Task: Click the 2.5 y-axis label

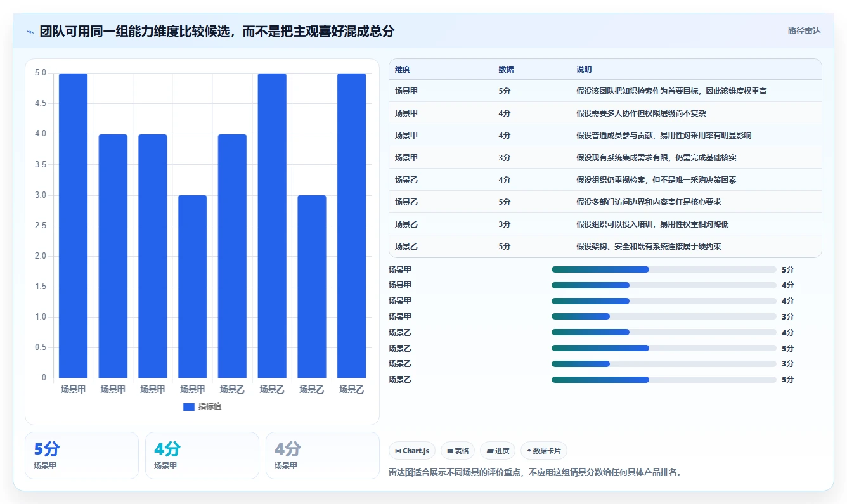Action: [40, 226]
